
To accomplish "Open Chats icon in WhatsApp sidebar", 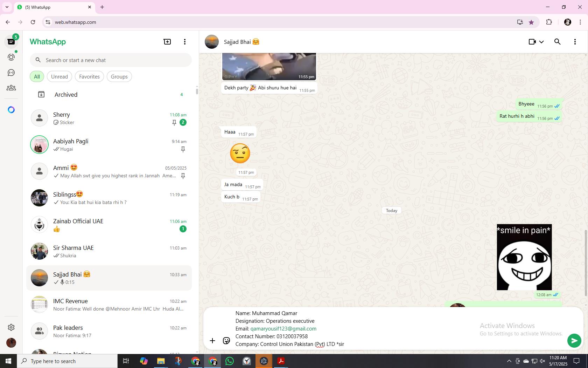I will [11, 42].
